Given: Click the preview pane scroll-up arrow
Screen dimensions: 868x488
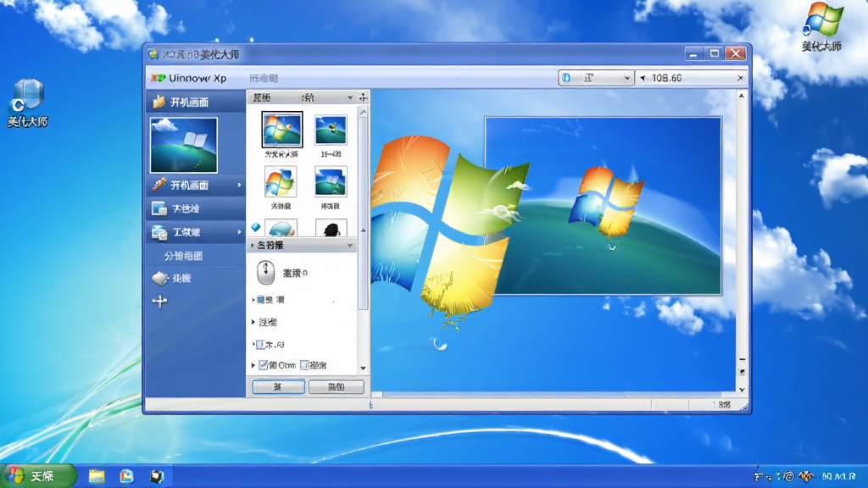Looking at the screenshot, I should pyautogui.click(x=742, y=97).
